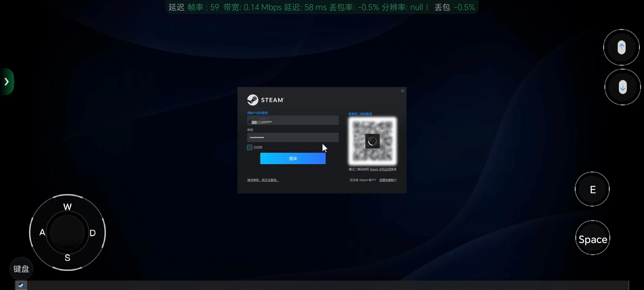Screen dimensions: 644x290
Task: Click the QR code login image
Action: [372, 141]
